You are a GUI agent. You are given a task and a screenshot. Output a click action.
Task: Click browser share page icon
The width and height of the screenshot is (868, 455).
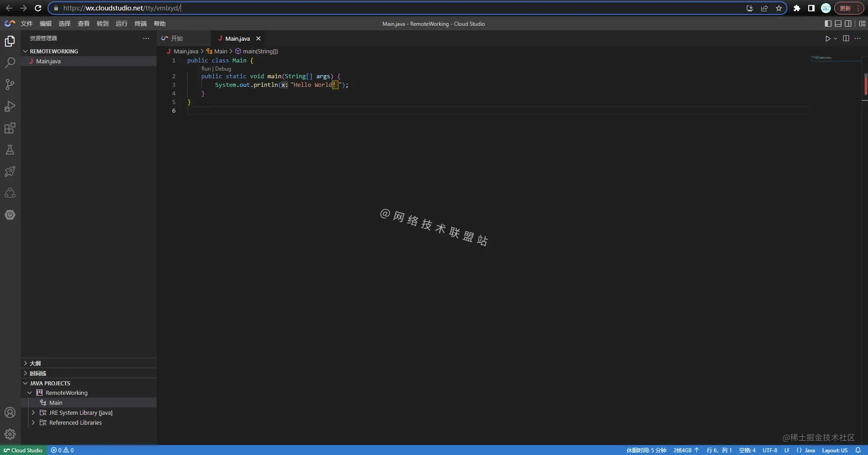coord(764,8)
